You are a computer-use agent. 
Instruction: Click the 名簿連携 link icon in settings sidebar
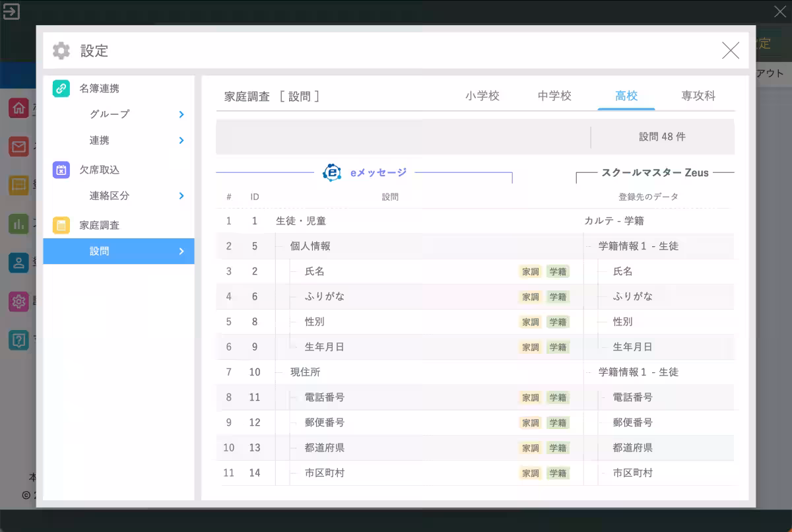pyautogui.click(x=61, y=88)
